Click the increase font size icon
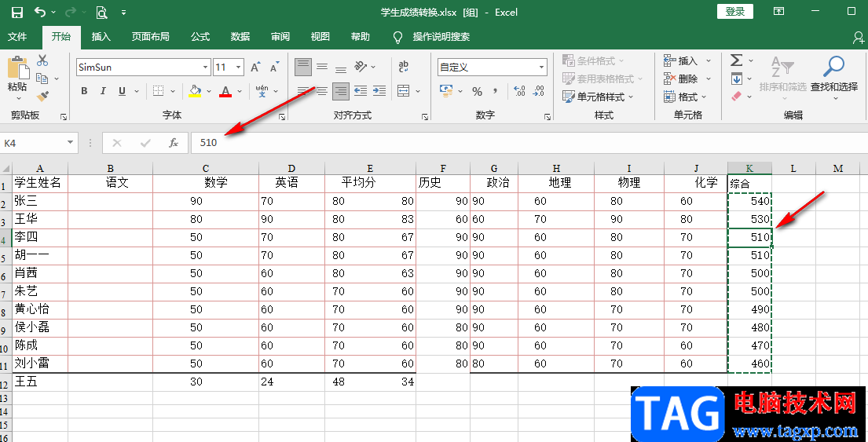The height and width of the screenshot is (442, 868). [255, 68]
